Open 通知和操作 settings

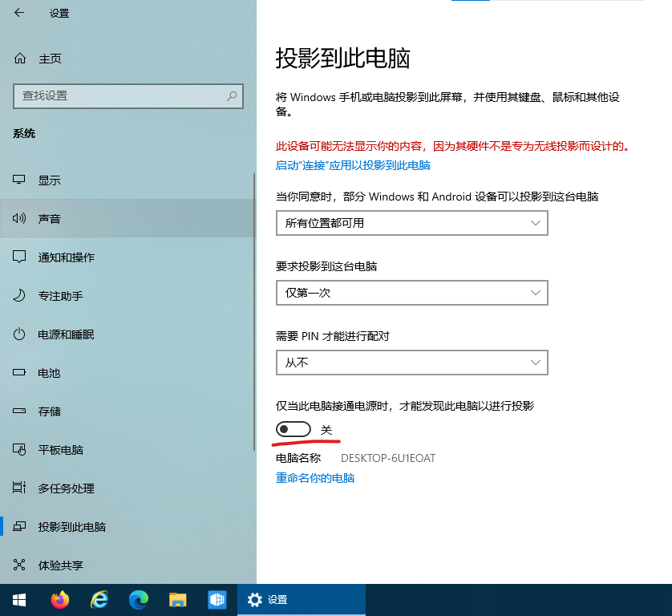[56, 257]
